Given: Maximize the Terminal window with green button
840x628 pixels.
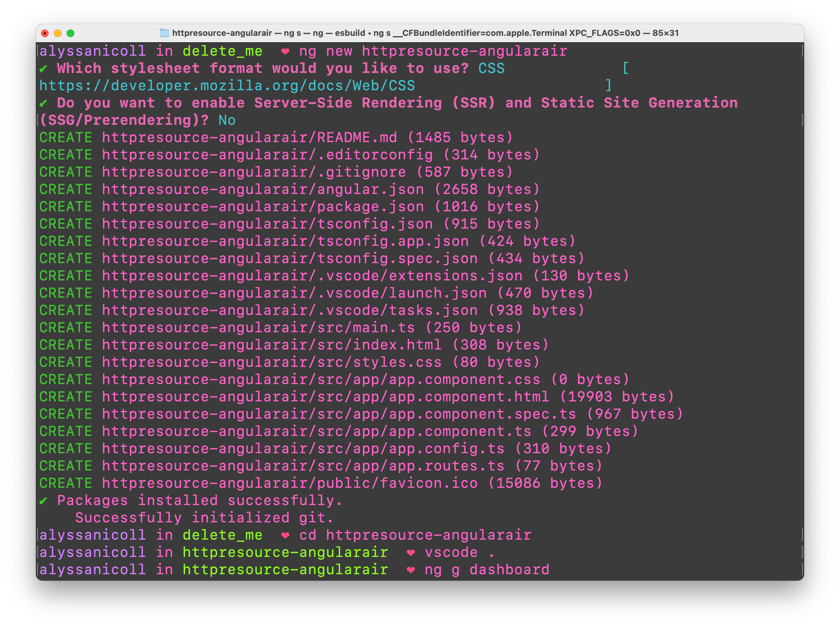Looking at the screenshot, I should [x=70, y=33].
